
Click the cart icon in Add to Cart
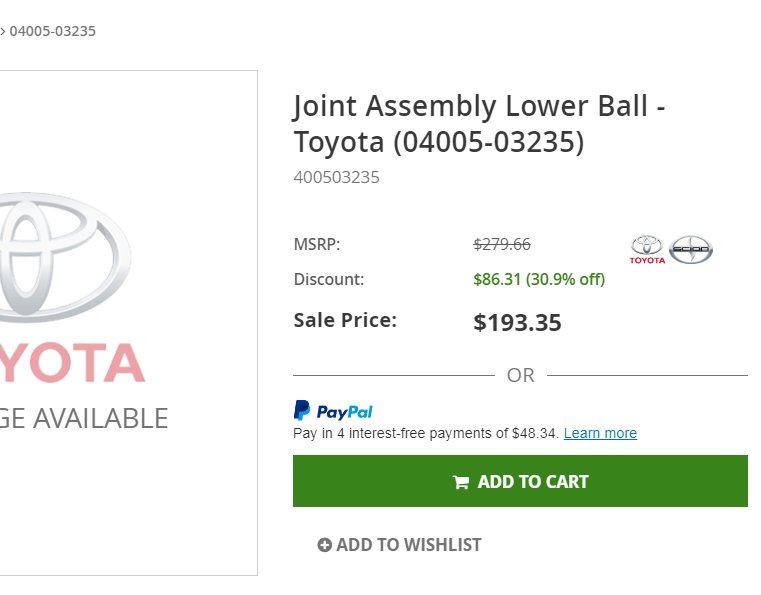(461, 482)
